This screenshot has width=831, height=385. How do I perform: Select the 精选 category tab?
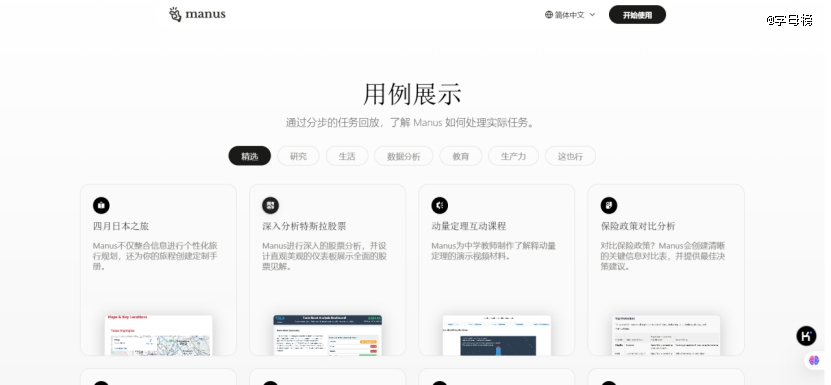click(250, 156)
